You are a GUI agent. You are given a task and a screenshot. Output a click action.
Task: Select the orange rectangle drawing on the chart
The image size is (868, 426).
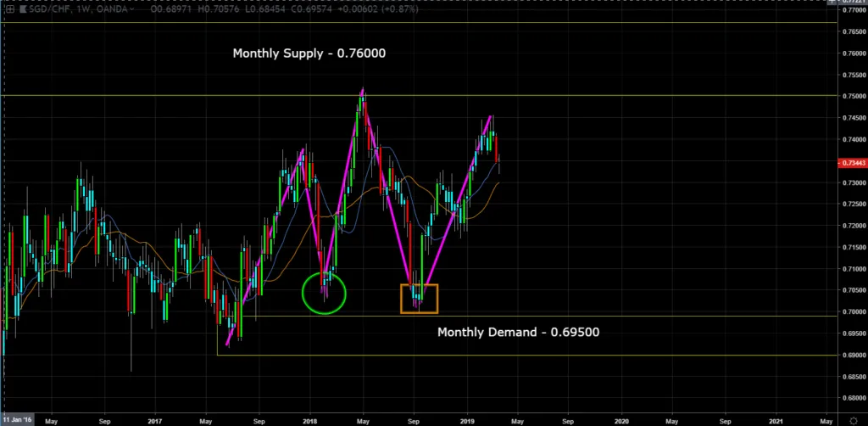pyautogui.click(x=420, y=299)
